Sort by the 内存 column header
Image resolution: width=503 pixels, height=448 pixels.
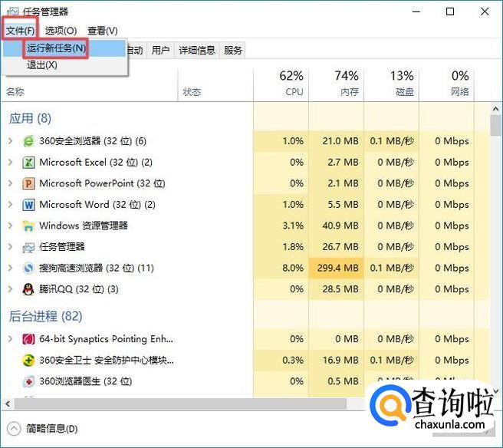(336, 84)
